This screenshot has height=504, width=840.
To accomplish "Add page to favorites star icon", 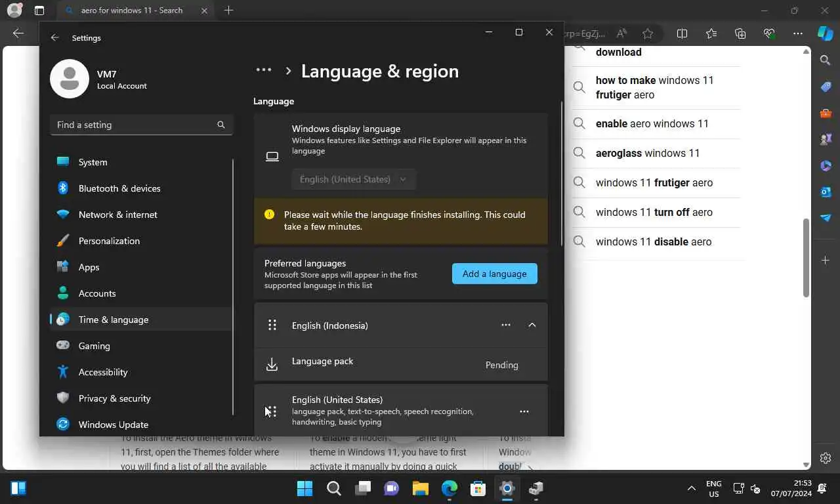I will tap(648, 33).
